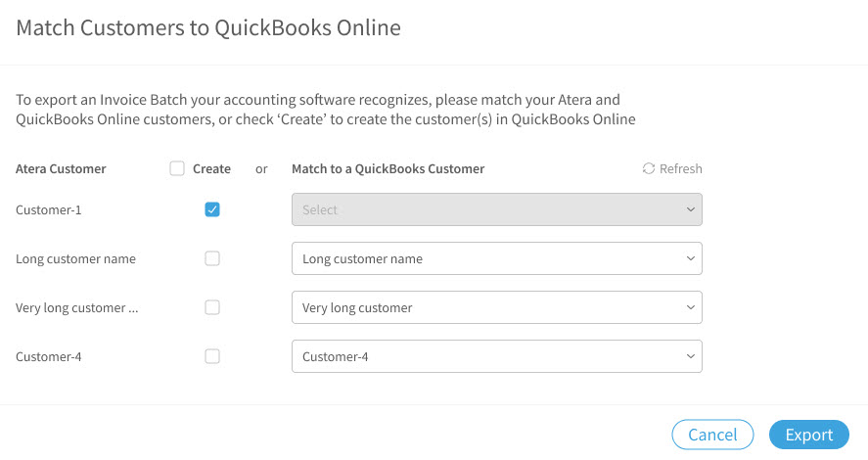868x460 pixels.
Task: Click the 'Create' column header label
Action: tap(211, 169)
